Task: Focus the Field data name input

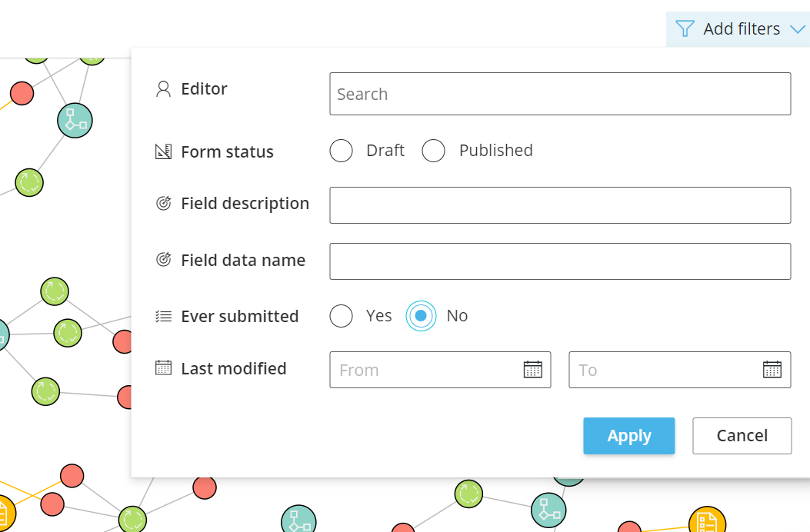Action: point(560,261)
